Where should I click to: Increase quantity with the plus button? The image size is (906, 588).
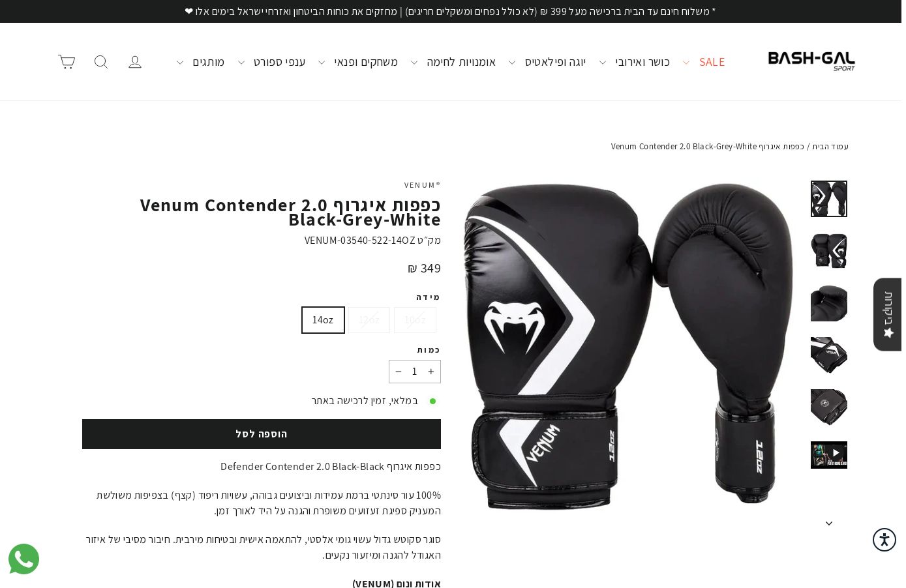coord(431,372)
